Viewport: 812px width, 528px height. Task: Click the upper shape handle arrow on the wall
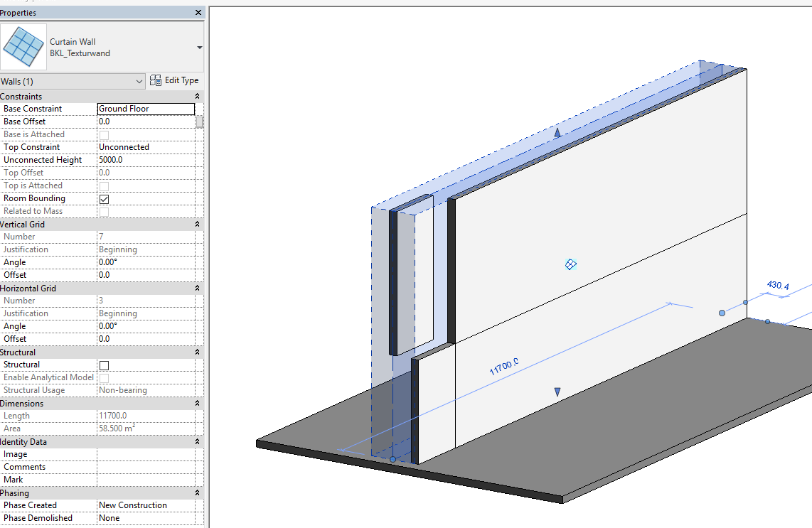[557, 132]
